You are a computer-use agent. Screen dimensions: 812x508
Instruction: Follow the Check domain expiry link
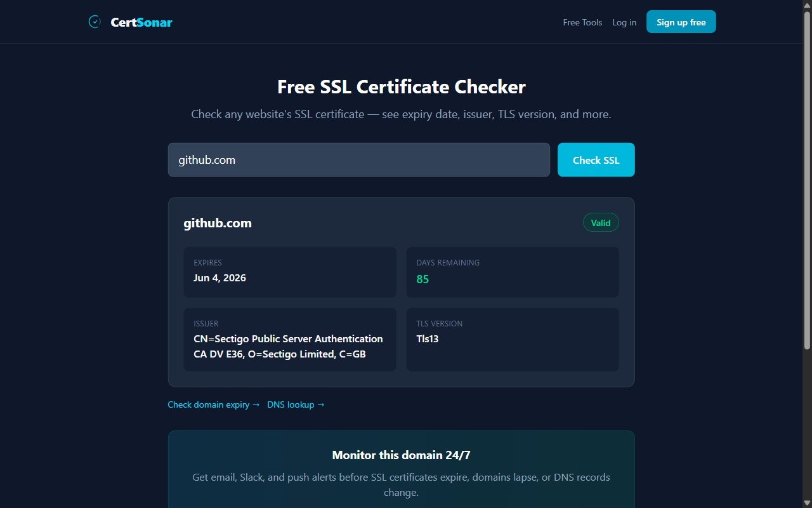coord(214,404)
